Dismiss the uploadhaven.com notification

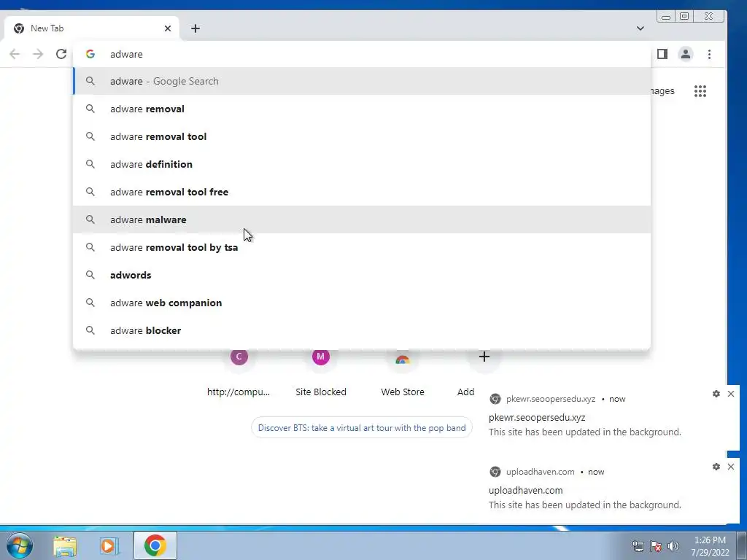[731, 467]
